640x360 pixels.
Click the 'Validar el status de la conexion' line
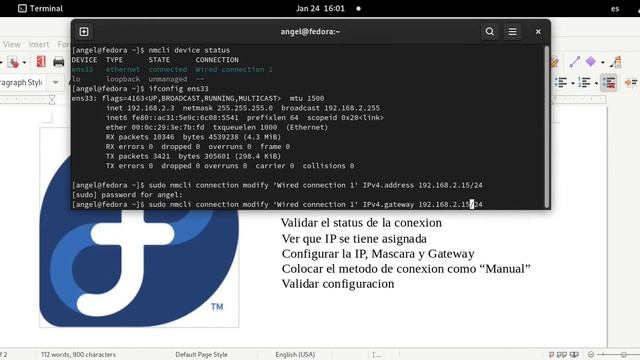[x=361, y=223]
